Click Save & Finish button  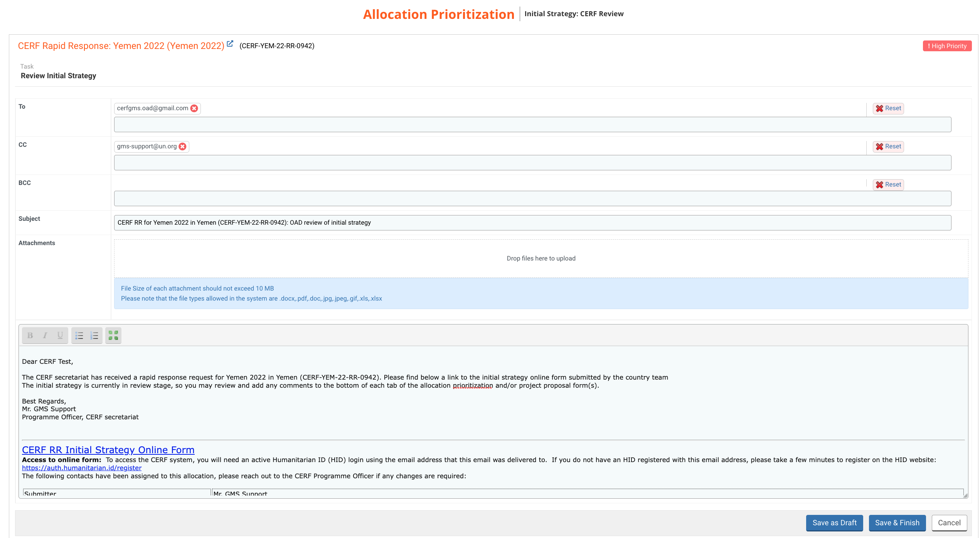897,523
